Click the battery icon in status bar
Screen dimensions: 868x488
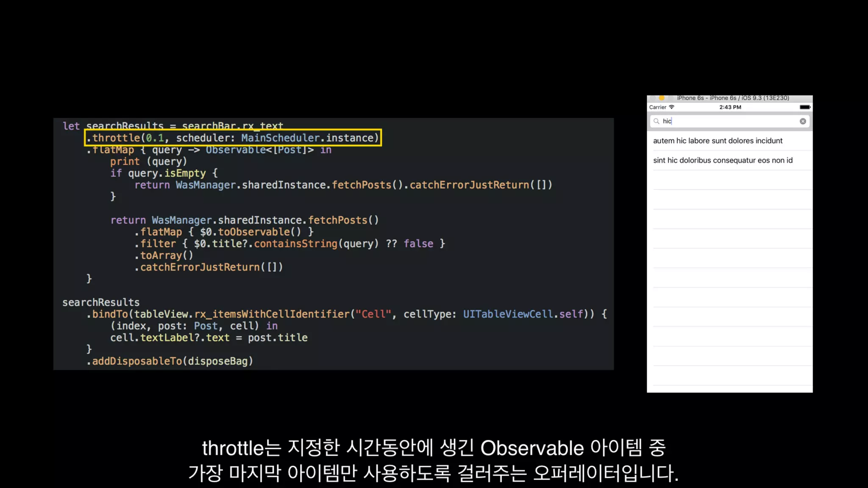tap(805, 107)
